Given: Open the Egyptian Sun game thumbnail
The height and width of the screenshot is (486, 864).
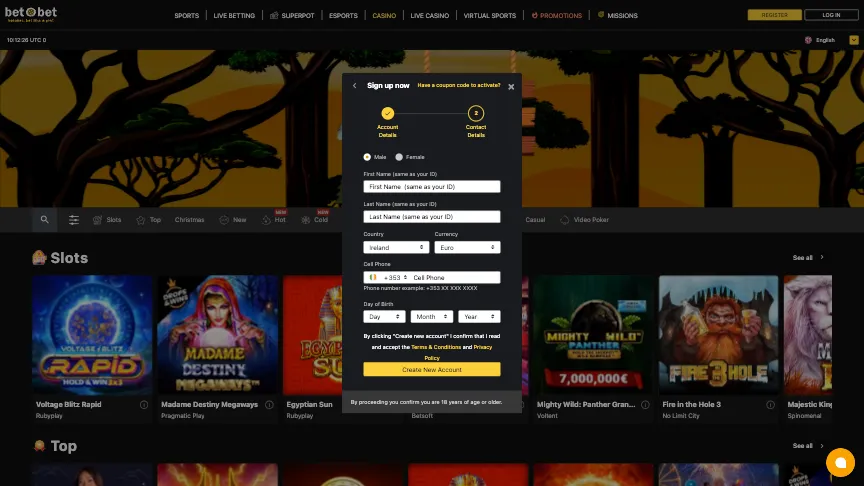Looking at the screenshot, I should 312,336.
